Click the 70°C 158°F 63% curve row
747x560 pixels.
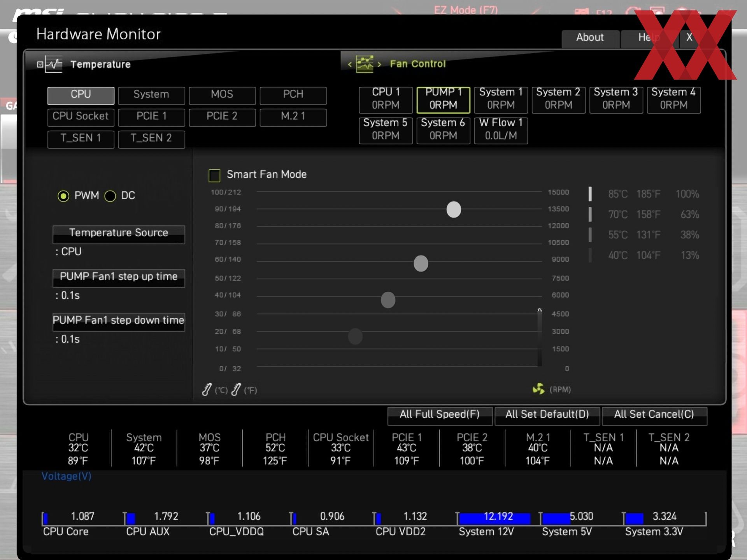point(644,214)
